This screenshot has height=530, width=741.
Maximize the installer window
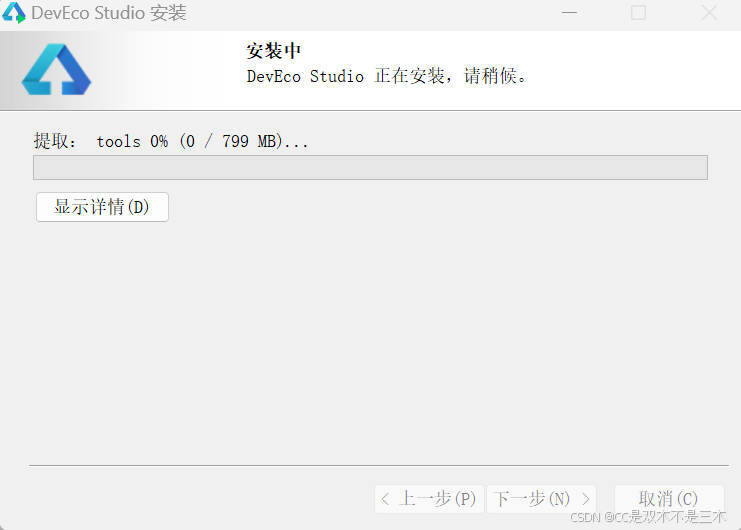(x=638, y=13)
